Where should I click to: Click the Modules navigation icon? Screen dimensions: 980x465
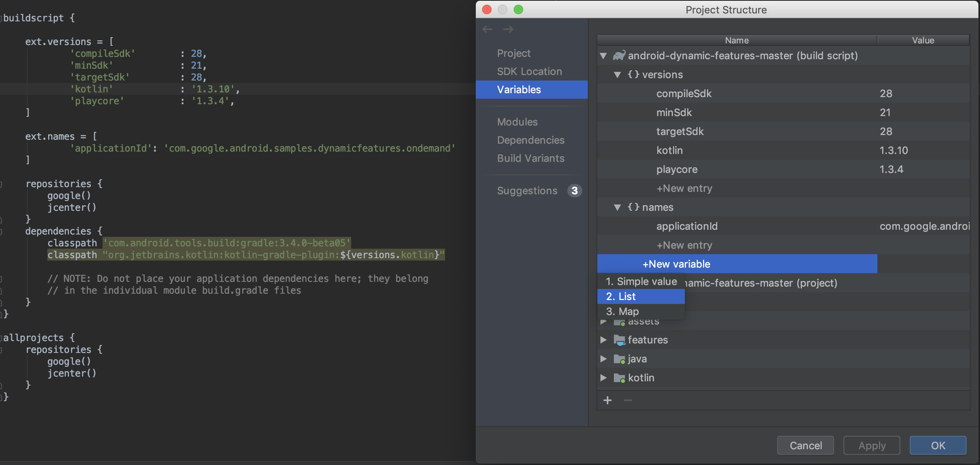point(517,121)
